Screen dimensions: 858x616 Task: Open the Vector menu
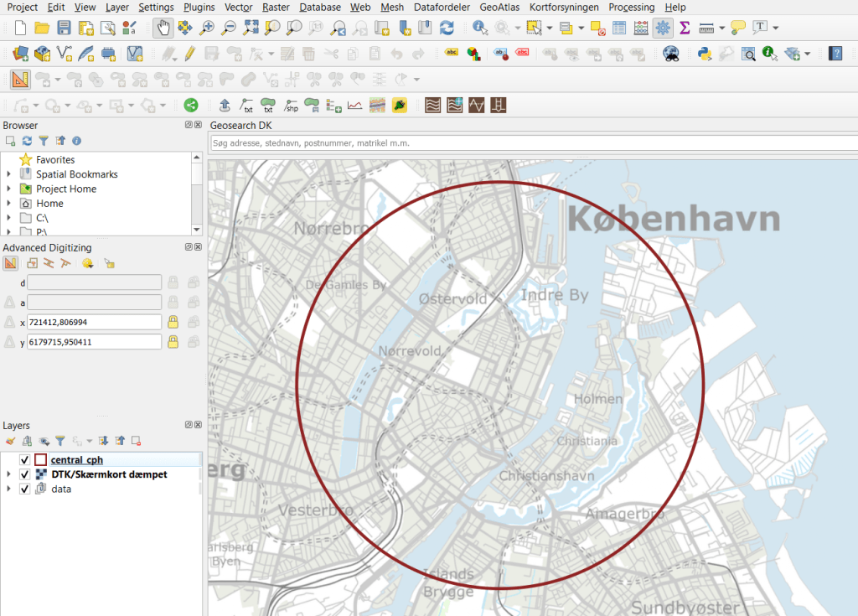point(238,7)
